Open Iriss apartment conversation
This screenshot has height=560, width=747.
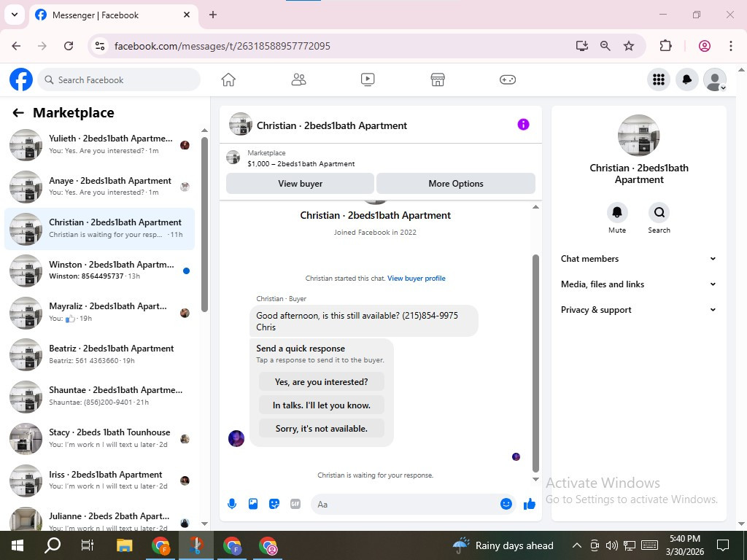pos(99,481)
